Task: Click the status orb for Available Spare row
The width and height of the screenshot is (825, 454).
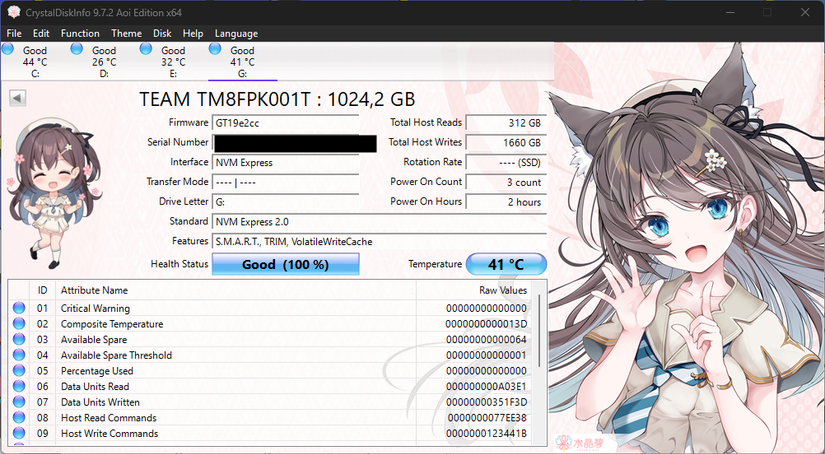Action: coord(19,339)
